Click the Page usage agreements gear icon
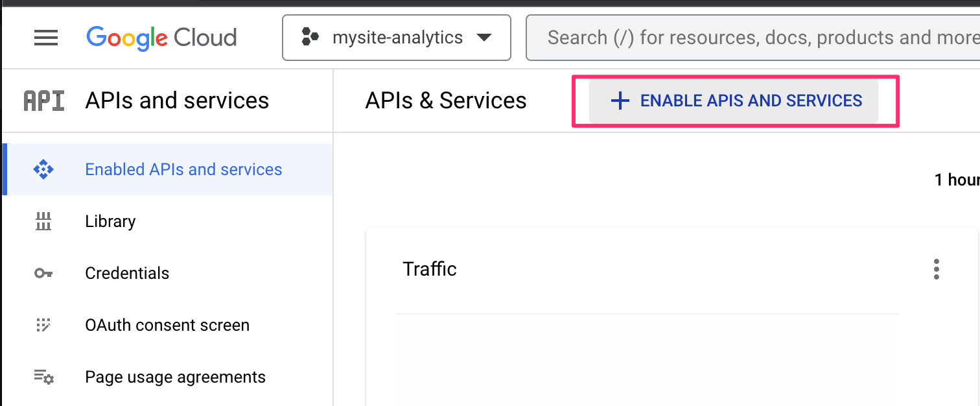This screenshot has height=406, width=980. (x=43, y=377)
